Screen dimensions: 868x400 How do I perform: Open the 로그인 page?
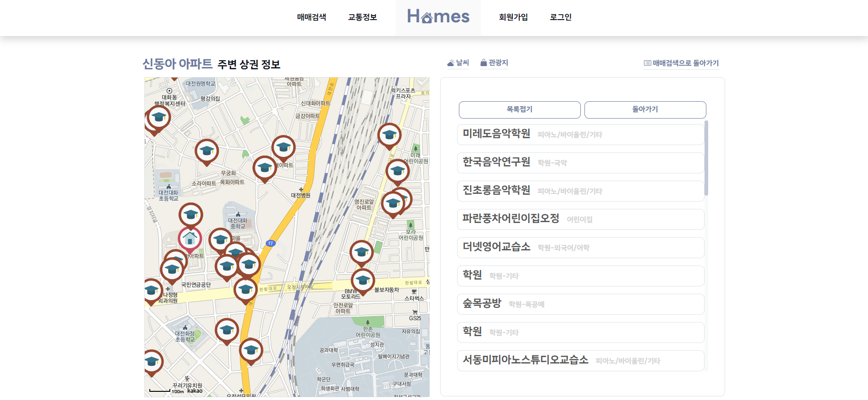pyautogui.click(x=561, y=17)
